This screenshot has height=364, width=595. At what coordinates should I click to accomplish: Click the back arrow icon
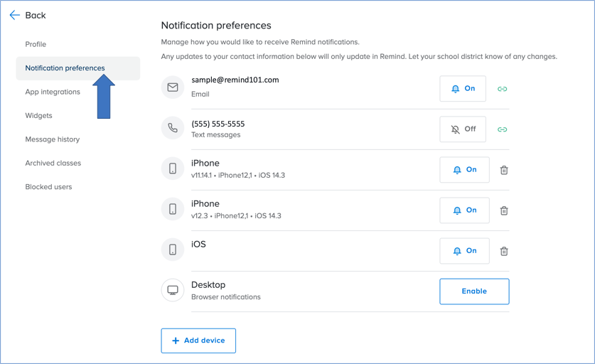click(x=15, y=15)
